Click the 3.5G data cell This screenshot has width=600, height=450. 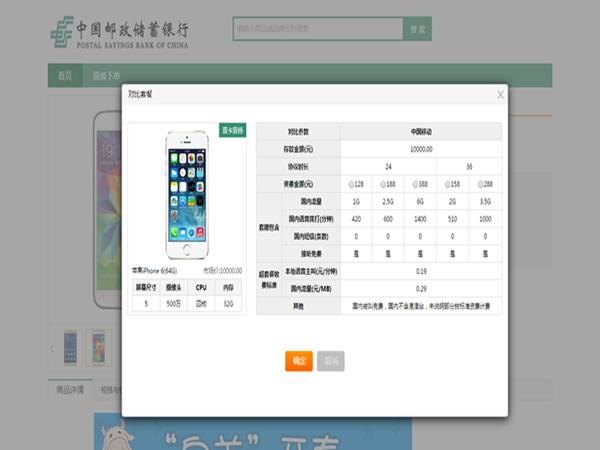485,202
